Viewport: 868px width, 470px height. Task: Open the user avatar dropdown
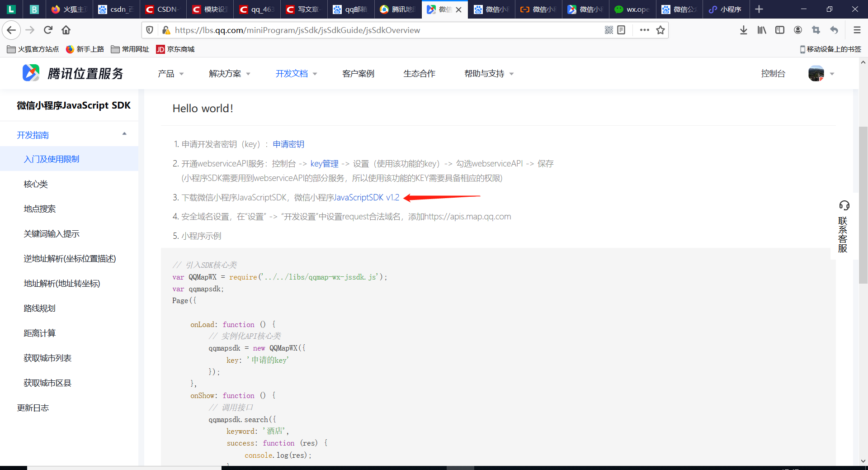[x=821, y=73]
